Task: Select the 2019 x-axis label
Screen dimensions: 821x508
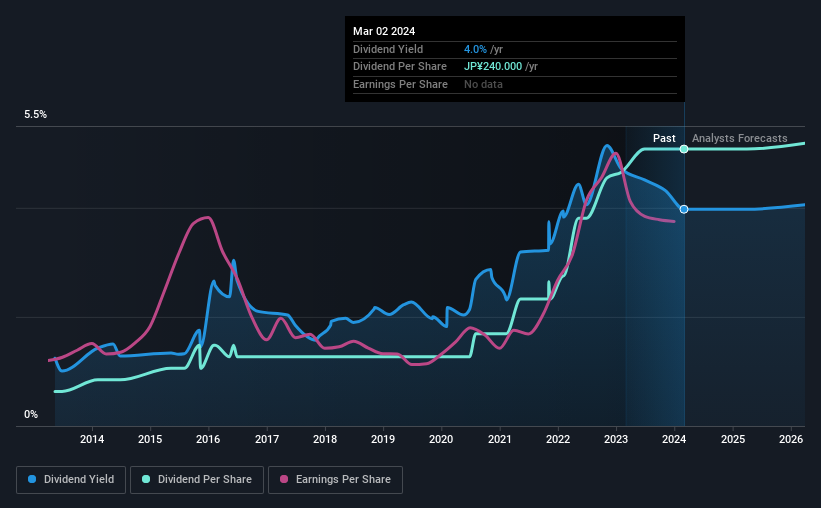Action: point(383,439)
